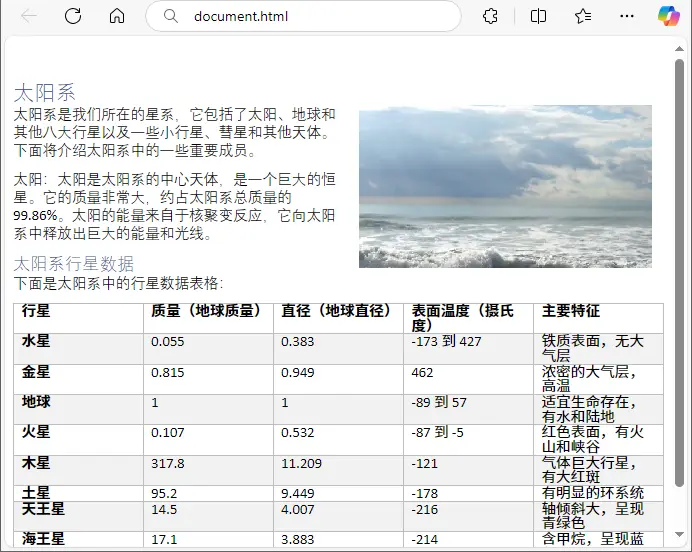This screenshot has width=692, height=552.
Task: Click the 99.86% figure in the paragraph
Action: pyautogui.click(x=35, y=216)
